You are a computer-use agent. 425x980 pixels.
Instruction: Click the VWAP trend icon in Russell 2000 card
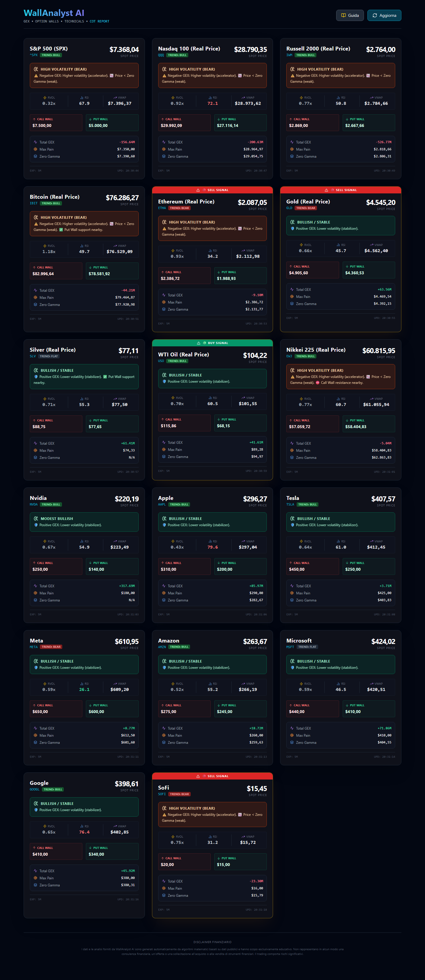[371, 98]
